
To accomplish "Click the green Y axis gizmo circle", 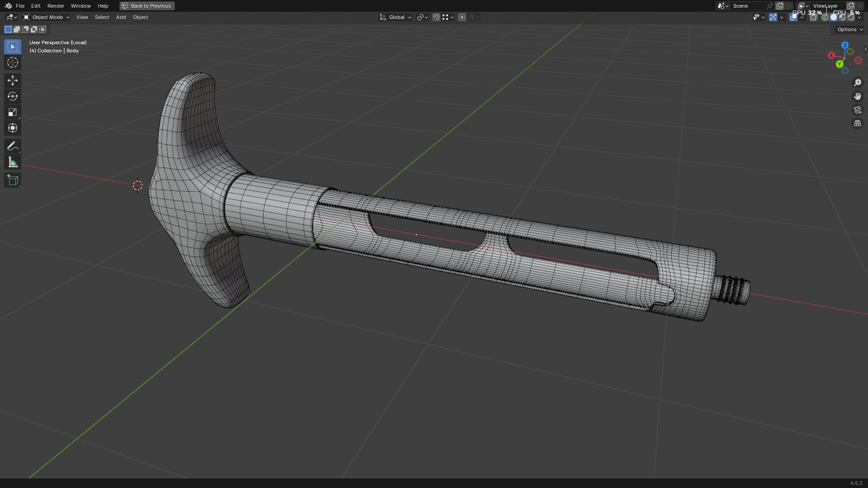I will click(840, 64).
